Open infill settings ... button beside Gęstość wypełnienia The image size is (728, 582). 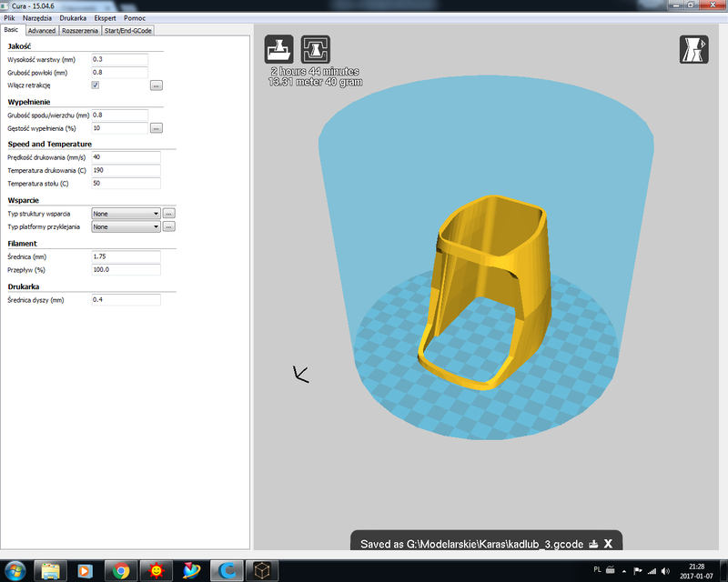coord(157,128)
